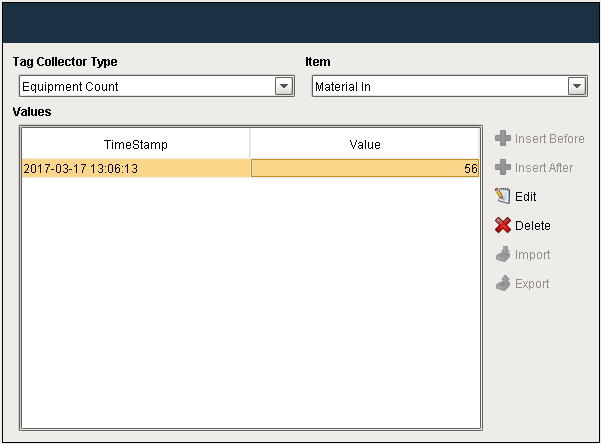601x444 pixels.
Task: Click the red X Delete icon
Action: [x=503, y=225]
